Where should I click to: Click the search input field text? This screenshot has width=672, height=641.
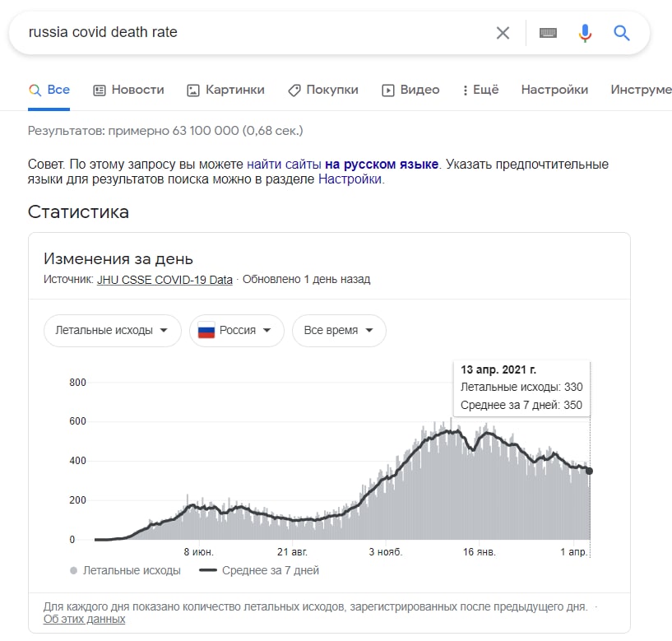[x=103, y=32]
